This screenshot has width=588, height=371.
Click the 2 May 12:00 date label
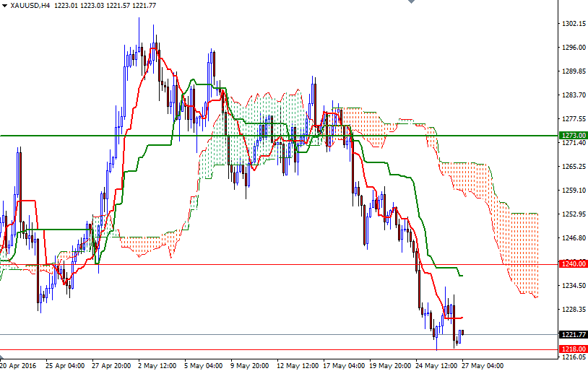click(x=157, y=365)
